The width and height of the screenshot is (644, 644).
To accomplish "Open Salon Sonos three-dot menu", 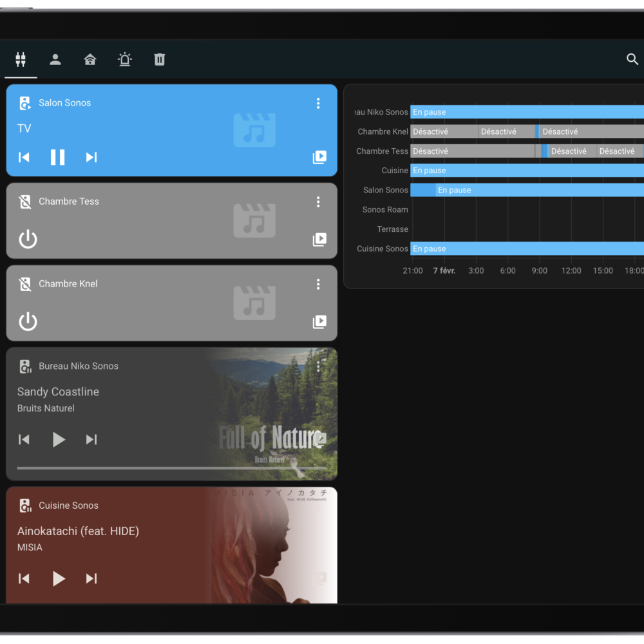I will [318, 103].
